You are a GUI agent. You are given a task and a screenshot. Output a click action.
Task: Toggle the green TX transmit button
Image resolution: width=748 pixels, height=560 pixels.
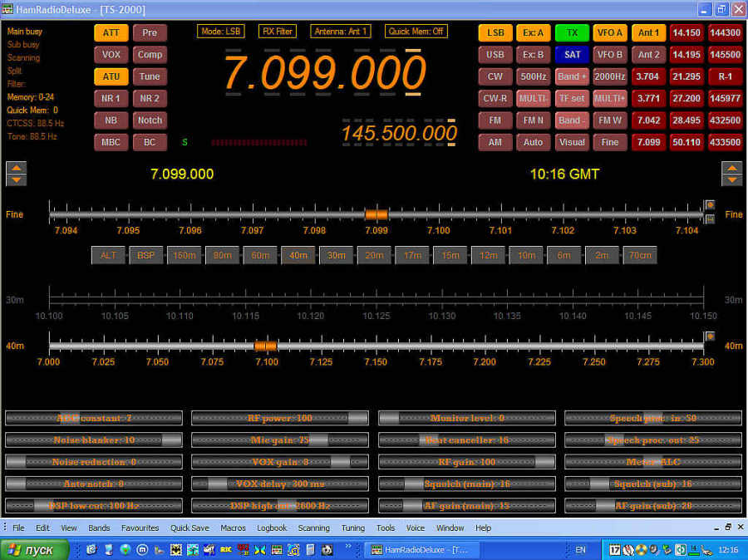coord(572,32)
